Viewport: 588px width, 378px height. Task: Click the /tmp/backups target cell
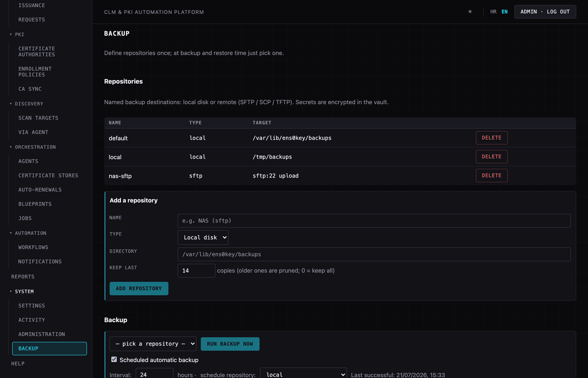(272, 157)
